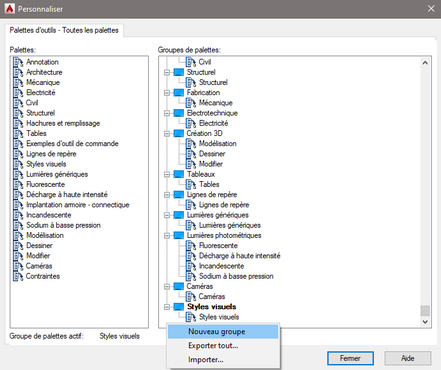The image size is (441, 370).
Task: Collapse the Tableaux group
Action: [167, 174]
